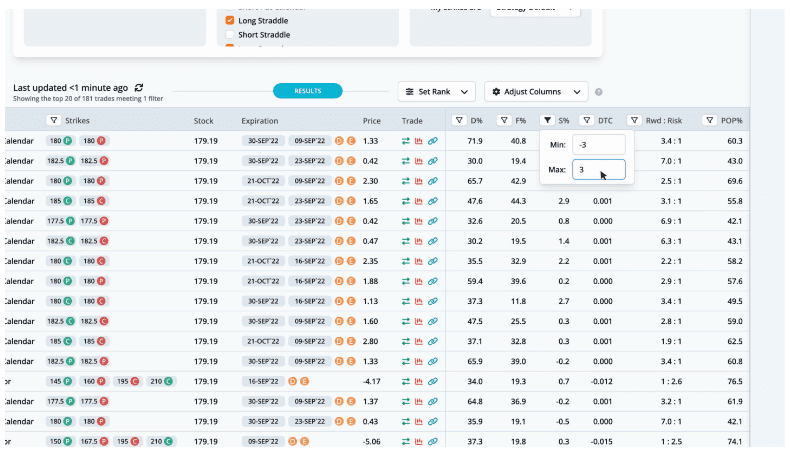Expand the Adjust Columns dropdown
Image resolution: width=790 pixels, height=462 pixels.
[x=536, y=92]
